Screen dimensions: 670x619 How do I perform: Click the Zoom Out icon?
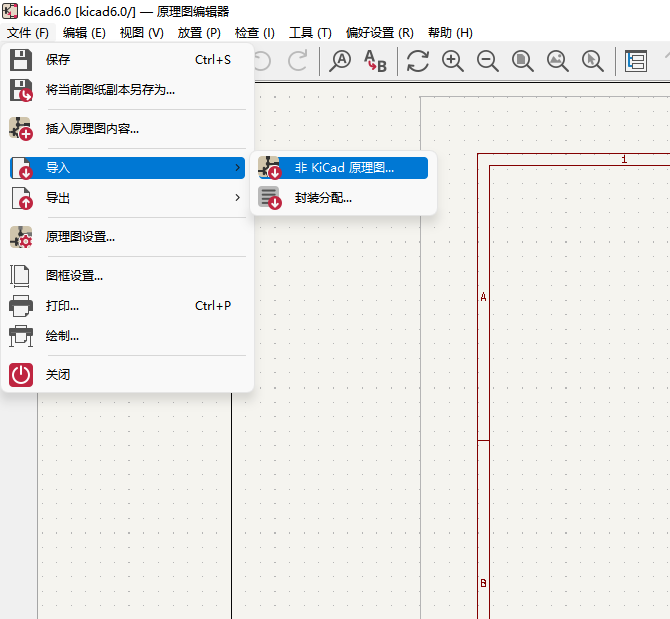click(x=488, y=61)
